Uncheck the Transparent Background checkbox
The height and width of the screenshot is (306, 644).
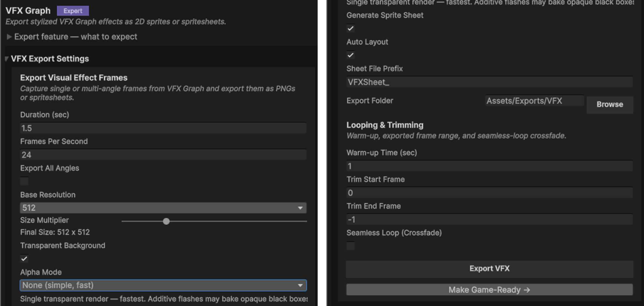click(x=24, y=259)
